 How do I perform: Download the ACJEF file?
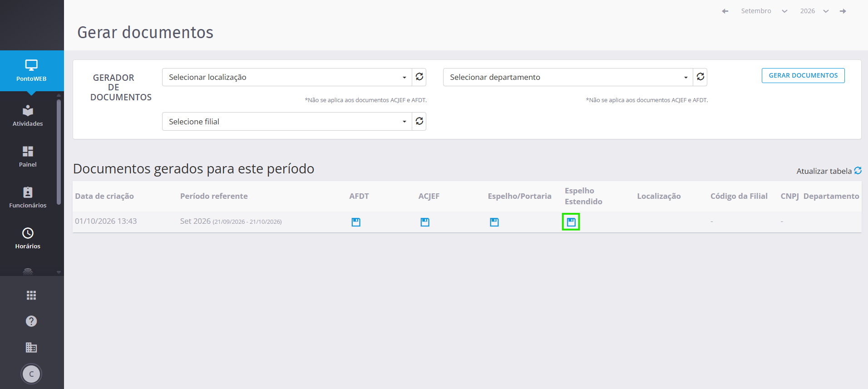point(425,222)
